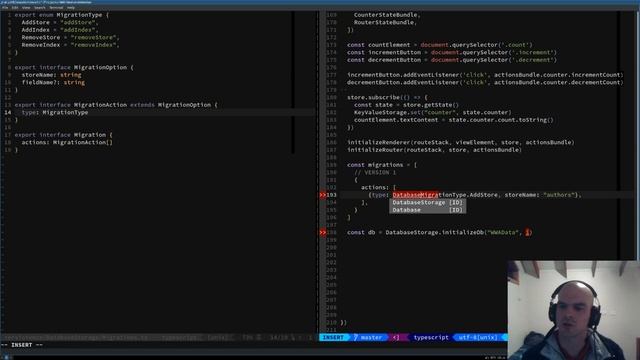The height and width of the screenshot is (360, 640).
Task: Click 'const state = store.getState()' line
Action: (406, 105)
